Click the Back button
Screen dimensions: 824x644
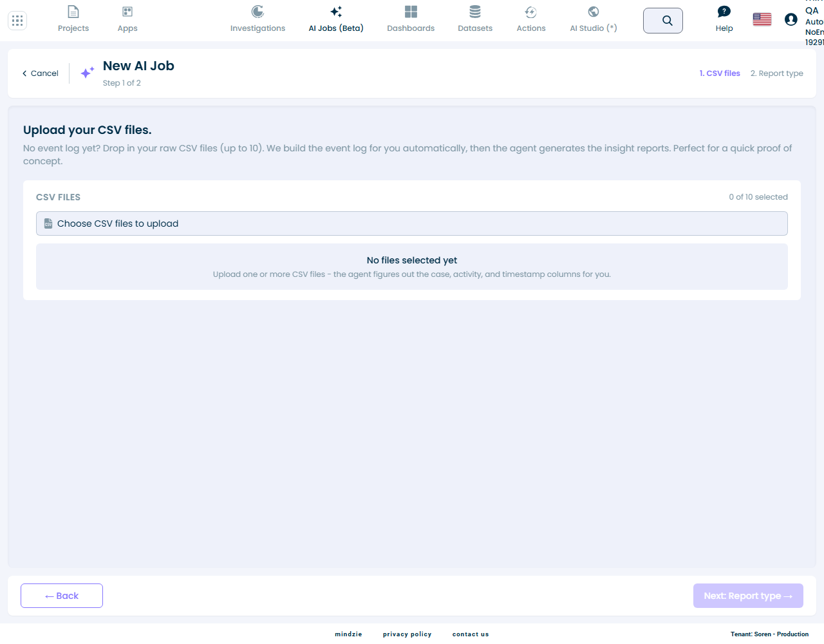coord(62,596)
